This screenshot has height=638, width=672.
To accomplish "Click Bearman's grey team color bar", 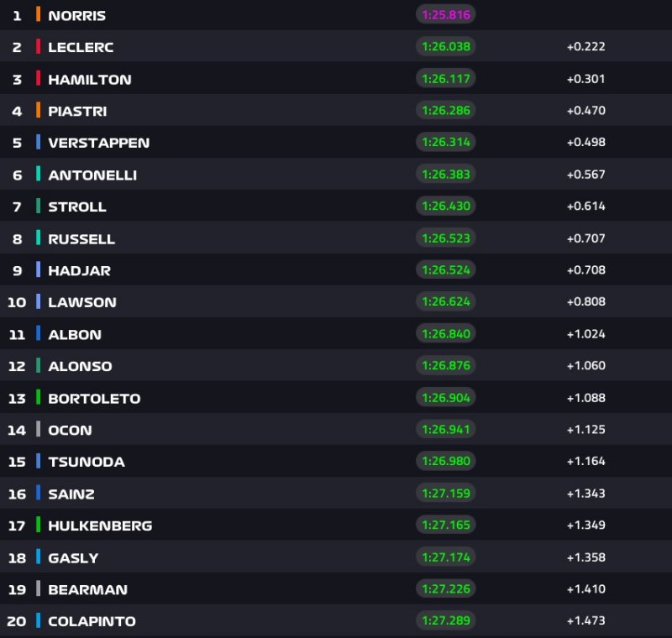I will [x=39, y=589].
